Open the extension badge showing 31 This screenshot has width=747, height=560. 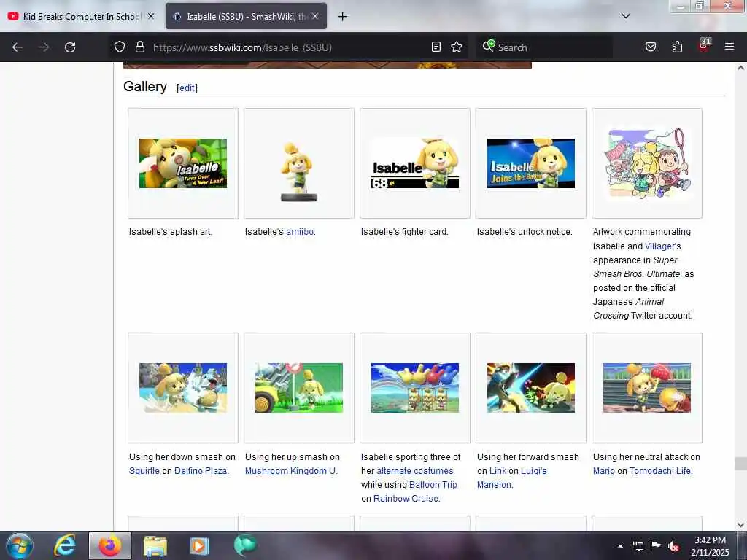(704, 46)
